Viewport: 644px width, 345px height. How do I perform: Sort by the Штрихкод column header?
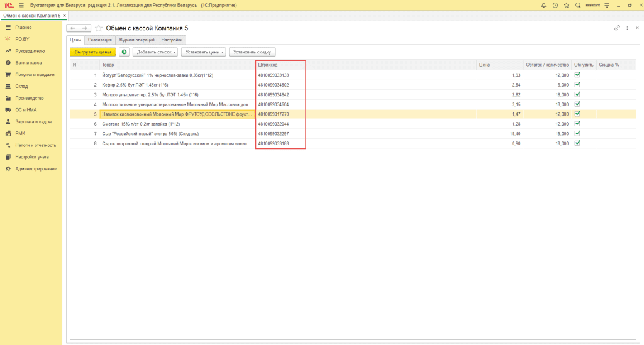280,65
